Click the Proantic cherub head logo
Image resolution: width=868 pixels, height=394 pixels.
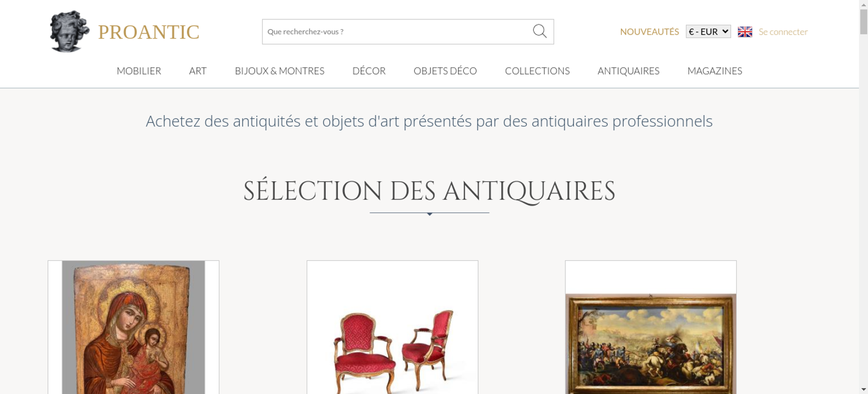[x=69, y=31]
